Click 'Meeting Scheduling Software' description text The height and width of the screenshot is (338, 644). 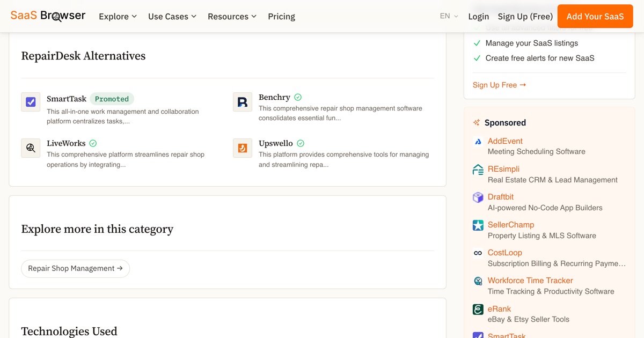(x=537, y=152)
